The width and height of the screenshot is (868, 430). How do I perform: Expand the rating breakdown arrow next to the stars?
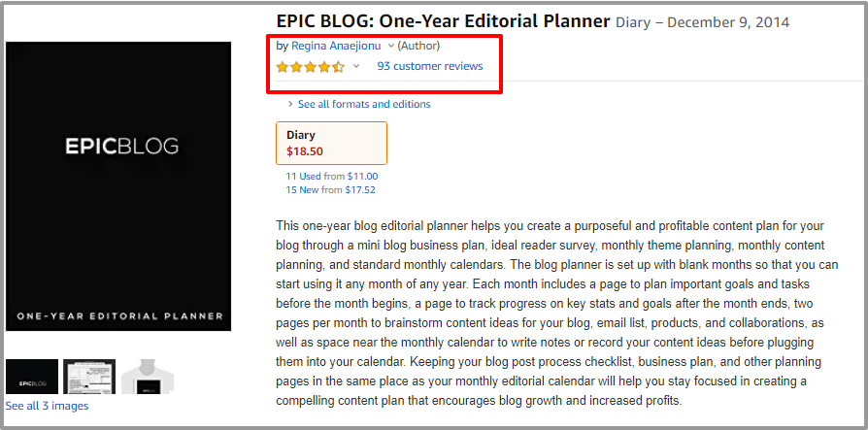coord(356,67)
